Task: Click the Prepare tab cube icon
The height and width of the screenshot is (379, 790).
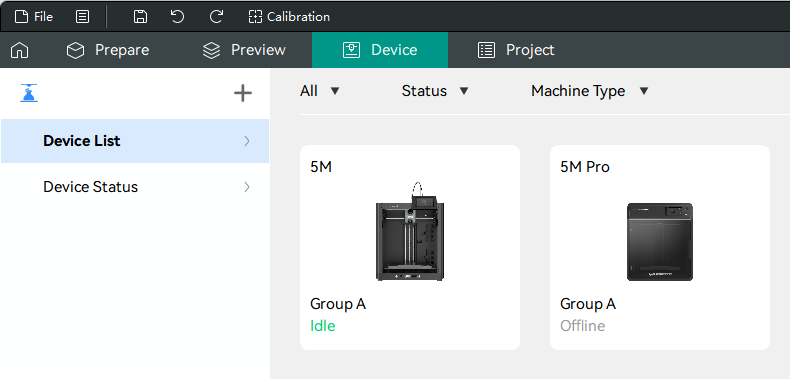Action: point(76,50)
